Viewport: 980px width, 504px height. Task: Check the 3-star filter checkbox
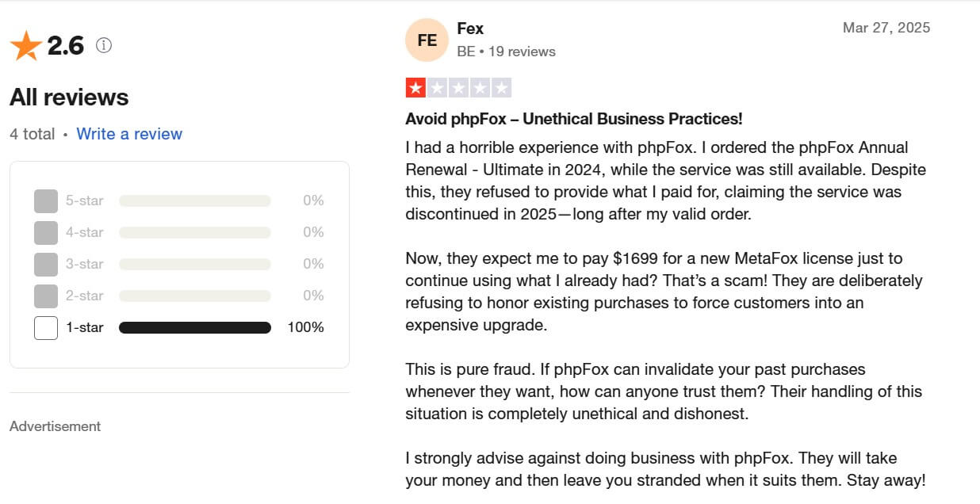tap(46, 264)
